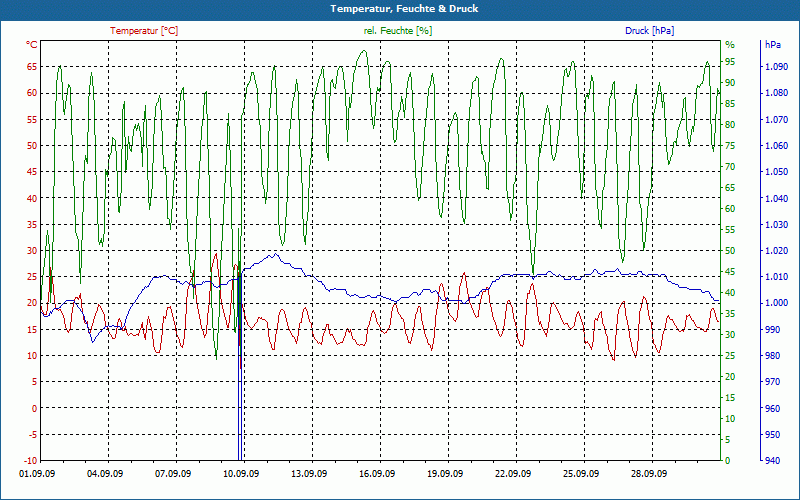Click date label 01.09.09 on the time axis
Image resolution: width=800 pixels, height=500 pixels.
(x=37, y=473)
